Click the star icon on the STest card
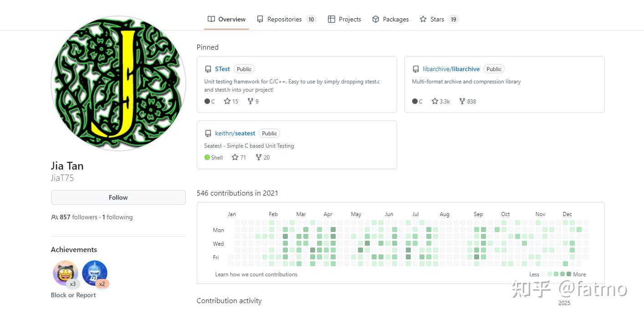Image resolution: width=644 pixels, height=315 pixels. tap(227, 101)
